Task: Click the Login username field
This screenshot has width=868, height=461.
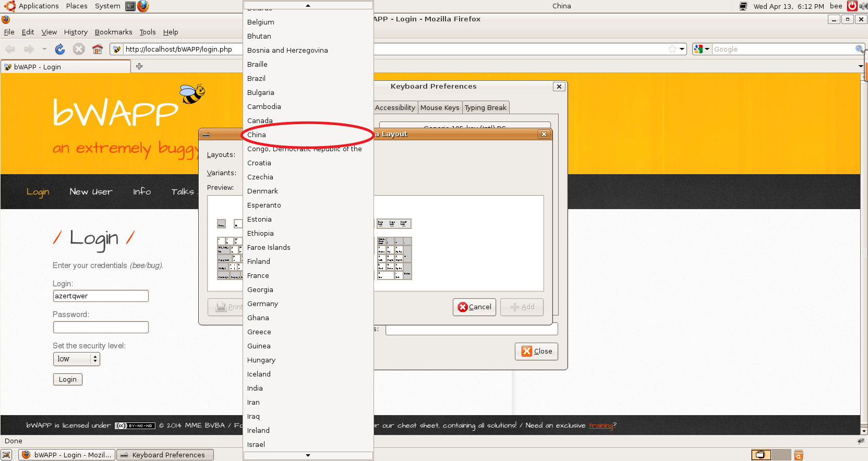Action: point(101,296)
